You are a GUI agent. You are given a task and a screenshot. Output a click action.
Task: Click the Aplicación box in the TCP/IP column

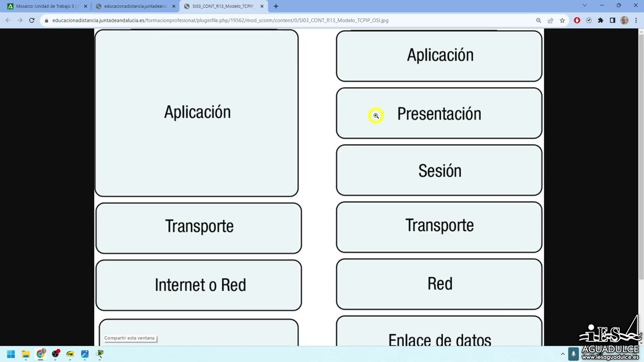(x=197, y=113)
